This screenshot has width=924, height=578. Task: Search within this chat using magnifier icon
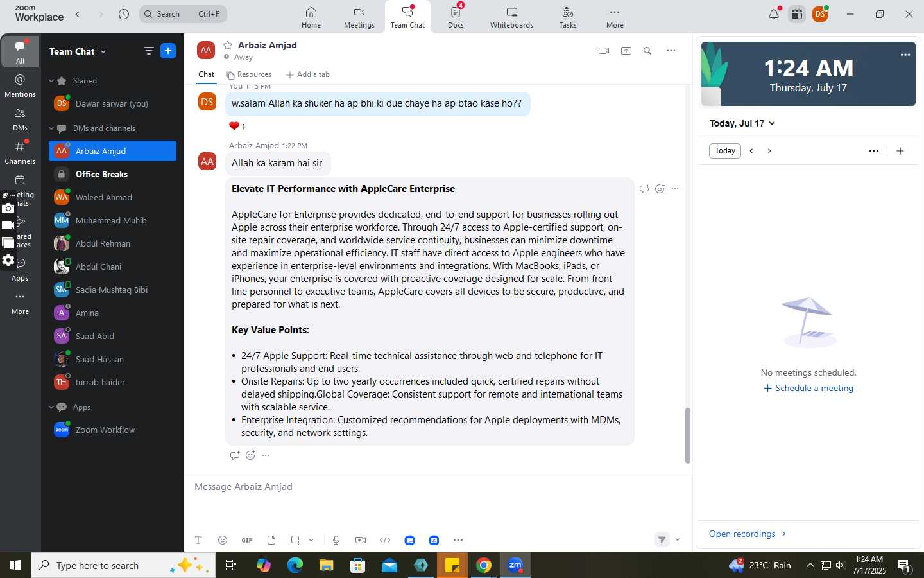[x=647, y=51]
